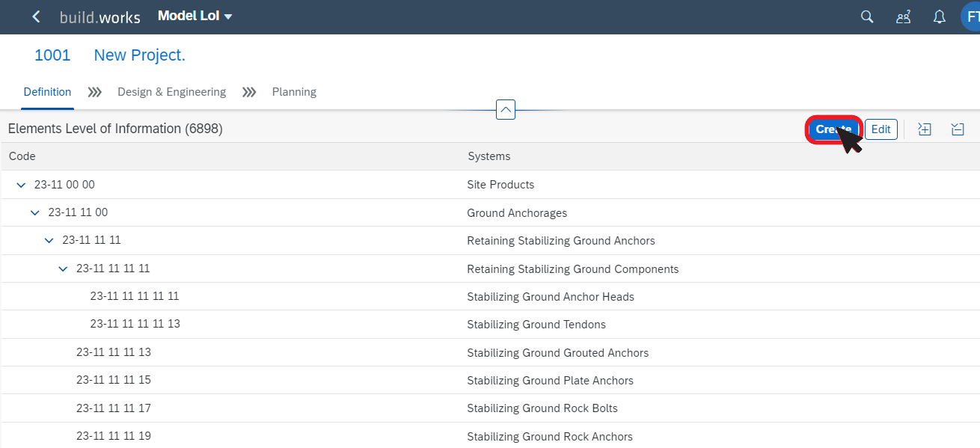Open the user avatar menu
Viewport: 980px width, 448px height.
(970, 16)
